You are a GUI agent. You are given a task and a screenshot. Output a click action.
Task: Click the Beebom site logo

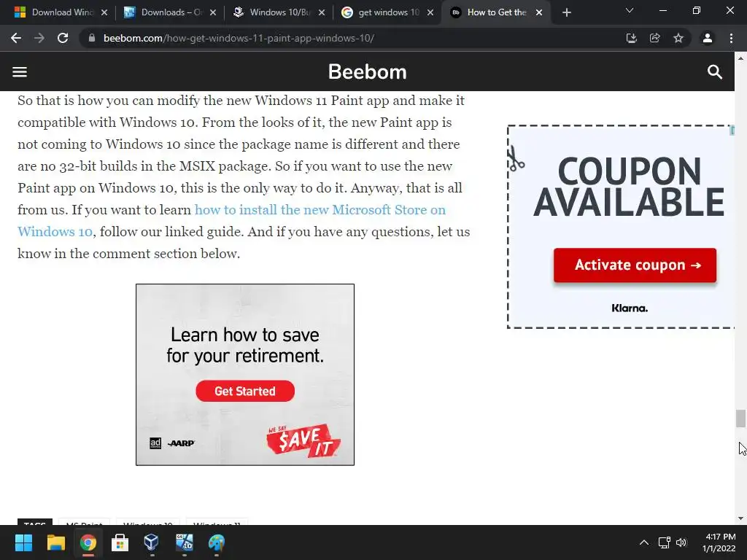click(x=368, y=72)
